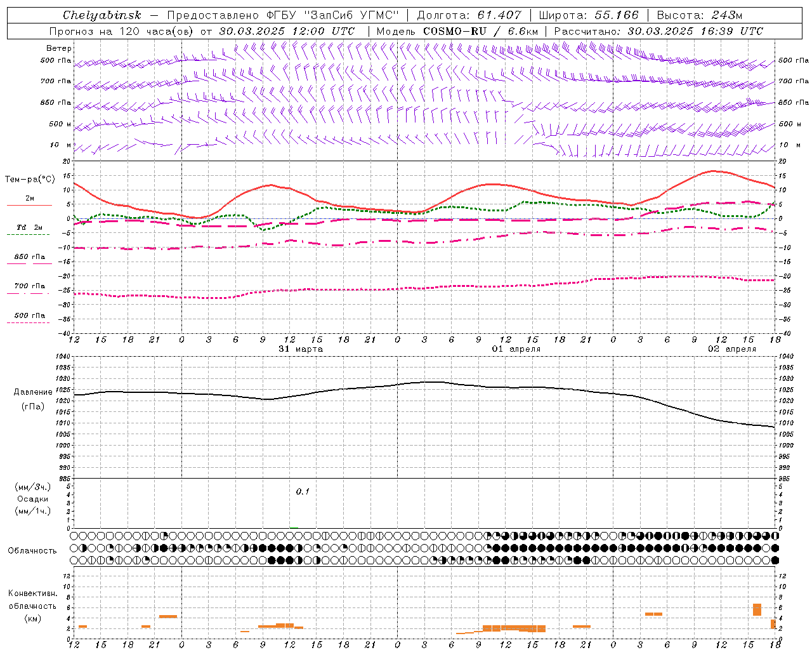Image resolution: width=812 pixels, height=650 pixels.
Task: Click the 'Конвективн.' label
Action: pos(33,594)
